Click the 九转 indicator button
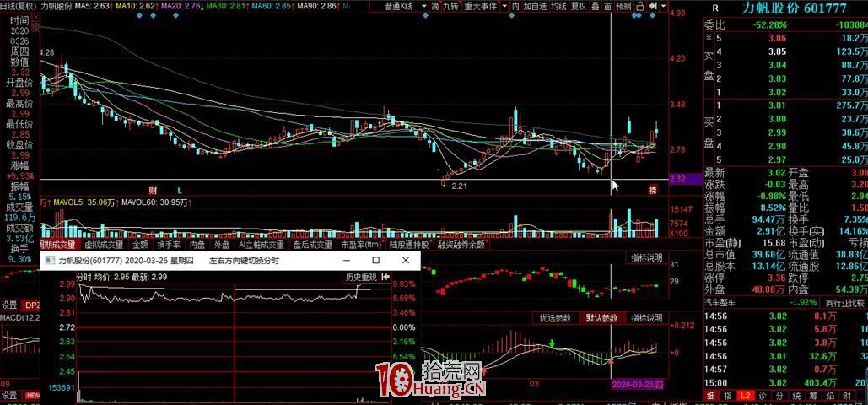Screen dimensions: 868x405 (x=451, y=6)
